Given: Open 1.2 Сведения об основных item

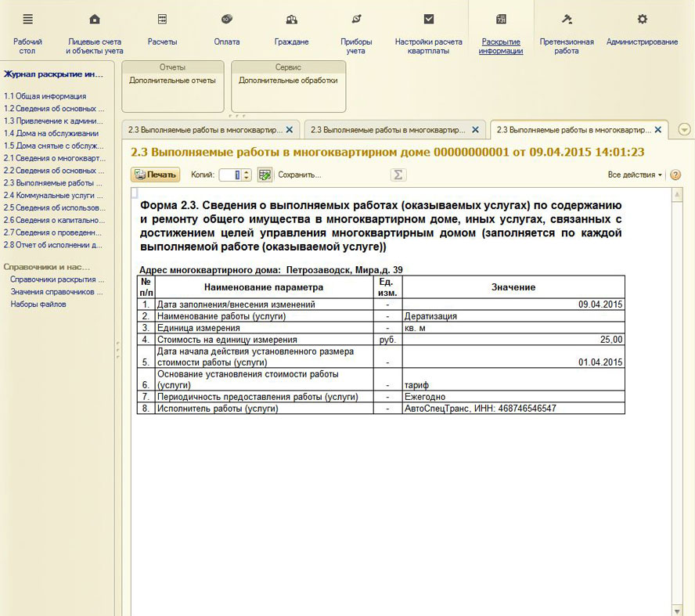Looking at the screenshot, I should pos(54,109).
